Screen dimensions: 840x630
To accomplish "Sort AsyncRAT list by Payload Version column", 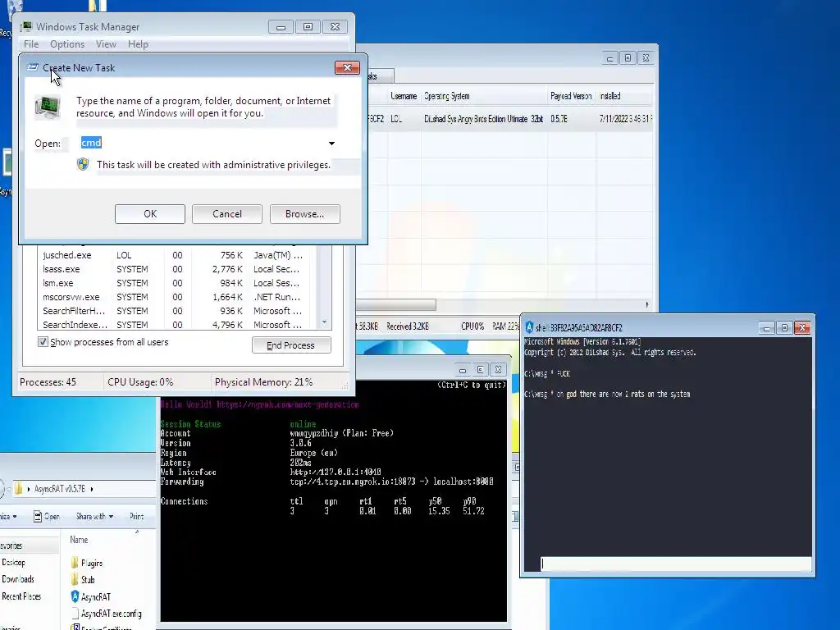I will tap(571, 96).
